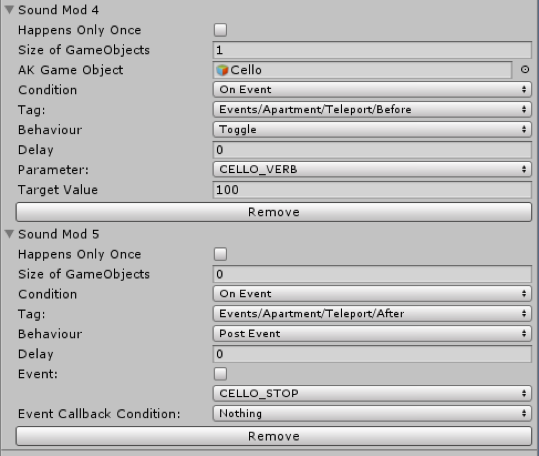Open the CELLO_STOP event dropdown
Screen dimensions: 539x456
pyautogui.click(x=372, y=393)
